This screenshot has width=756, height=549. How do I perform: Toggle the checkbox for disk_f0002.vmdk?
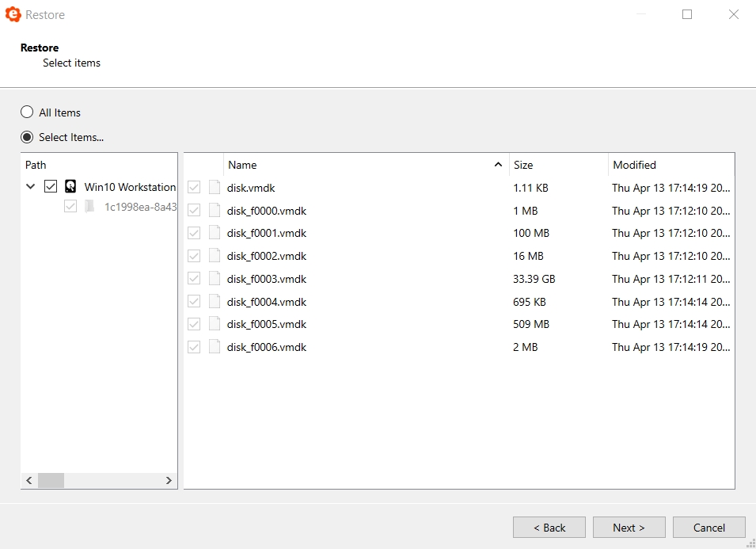(194, 256)
